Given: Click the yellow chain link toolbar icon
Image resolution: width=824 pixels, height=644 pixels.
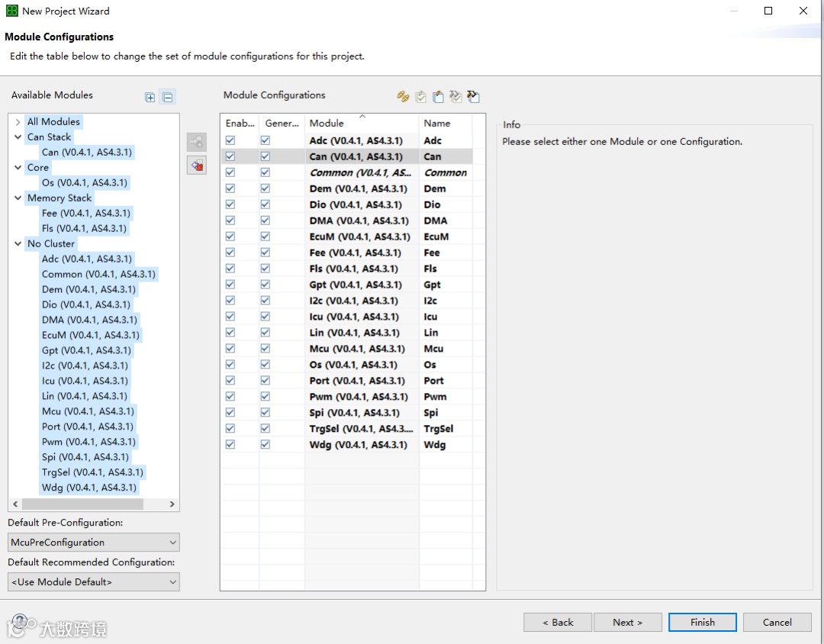Looking at the screenshot, I should pos(403,97).
